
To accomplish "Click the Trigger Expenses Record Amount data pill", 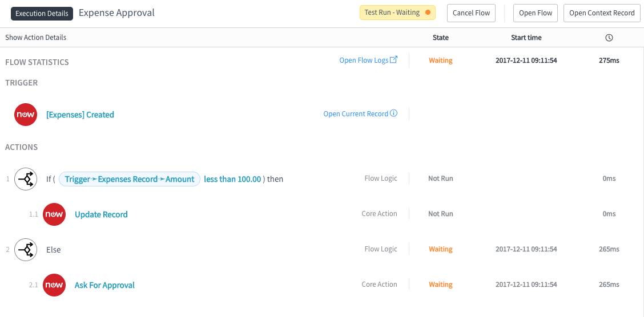I will 130,179.
